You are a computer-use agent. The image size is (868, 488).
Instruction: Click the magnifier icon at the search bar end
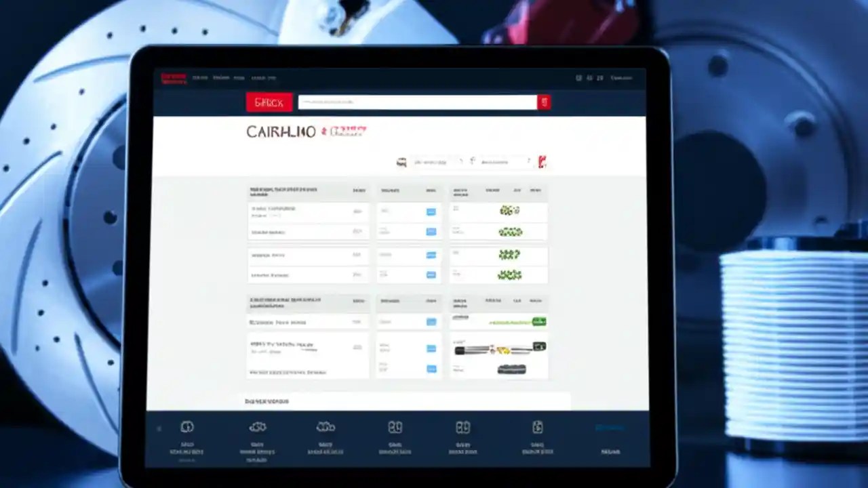coord(545,102)
